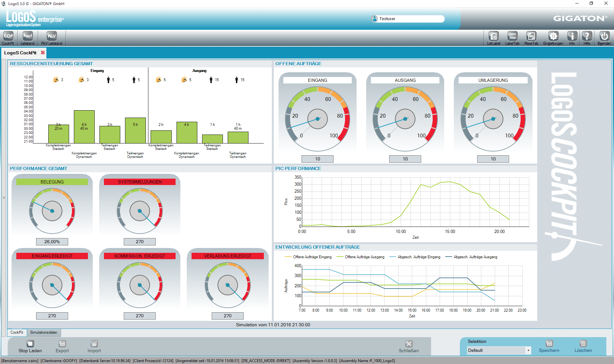Screen dimensions: 614x364
Task: Click the VERLADUNG ERLEDIGT gauge dial
Action: [228, 285]
